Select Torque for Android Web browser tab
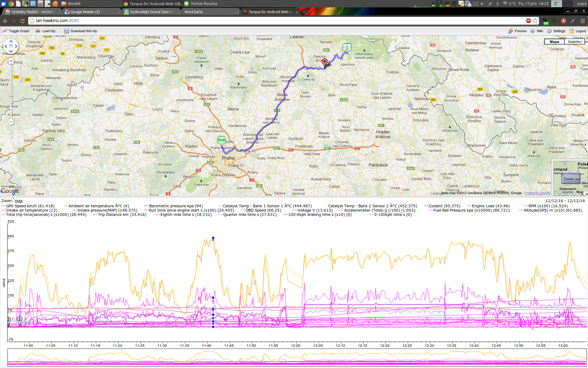 click(x=269, y=12)
